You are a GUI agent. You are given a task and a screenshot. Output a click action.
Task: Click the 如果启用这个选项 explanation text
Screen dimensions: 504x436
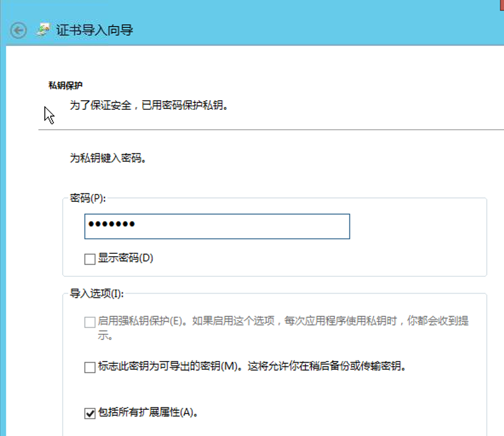point(234,321)
